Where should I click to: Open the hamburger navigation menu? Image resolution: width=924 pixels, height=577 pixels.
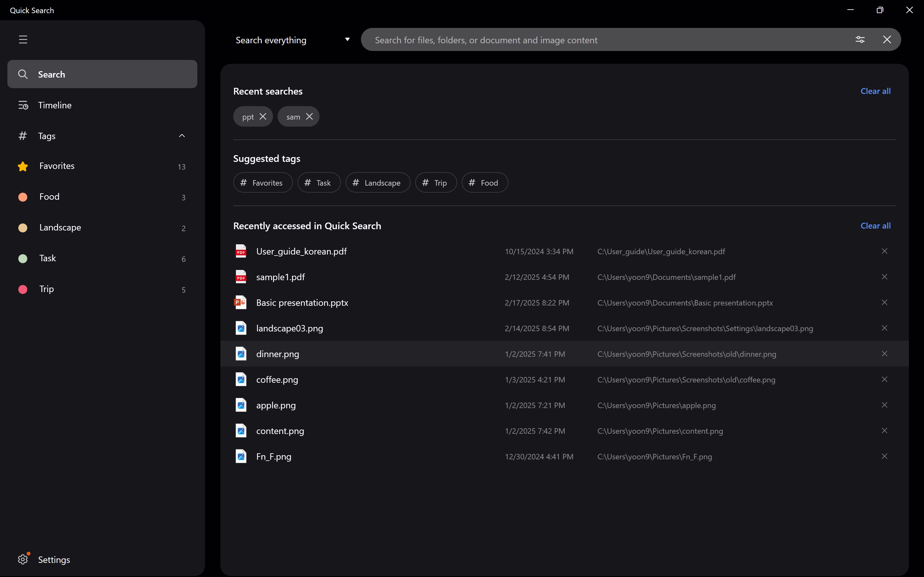23,39
